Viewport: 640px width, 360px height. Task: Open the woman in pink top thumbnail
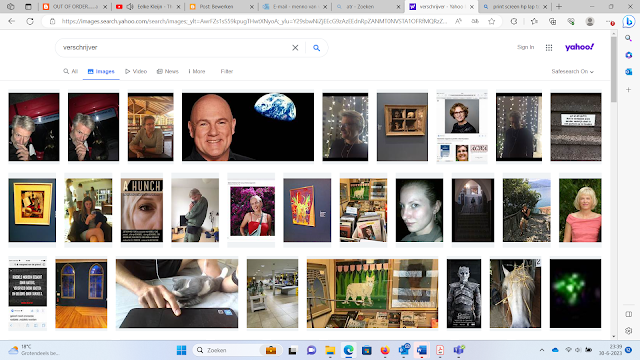(x=580, y=210)
